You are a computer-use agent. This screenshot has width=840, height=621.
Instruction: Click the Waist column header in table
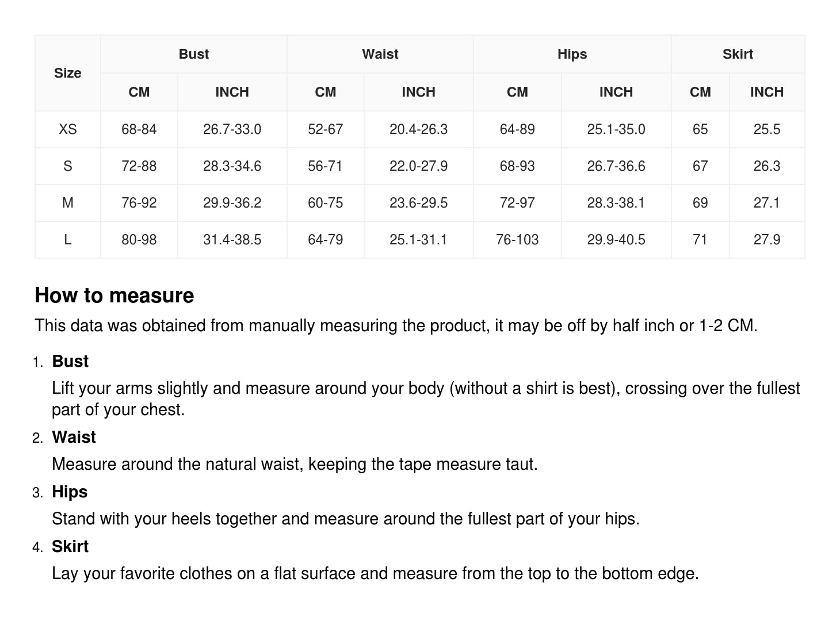(380, 54)
